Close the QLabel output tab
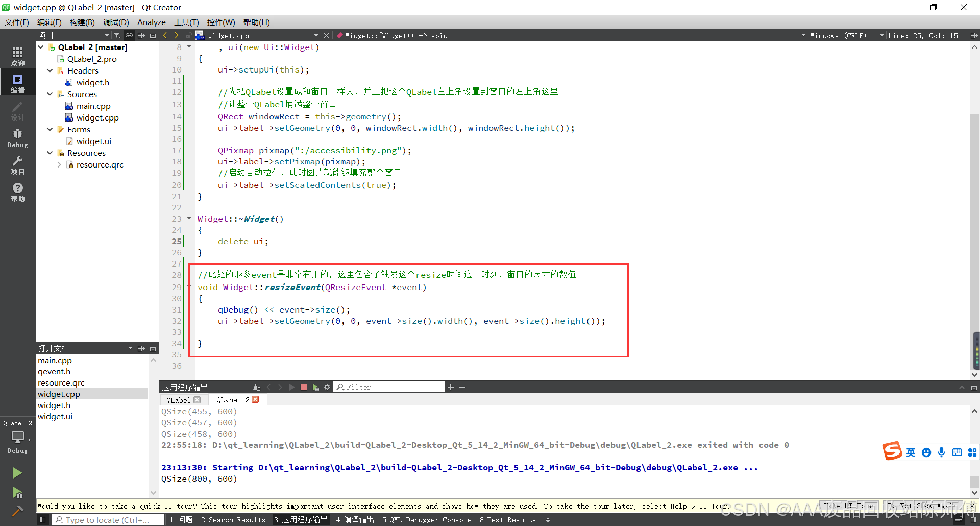The image size is (980, 526). [198, 400]
